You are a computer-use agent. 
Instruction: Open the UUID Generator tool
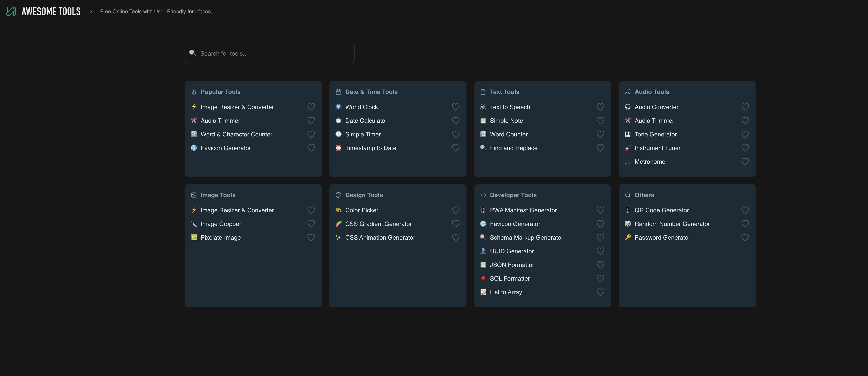511,251
